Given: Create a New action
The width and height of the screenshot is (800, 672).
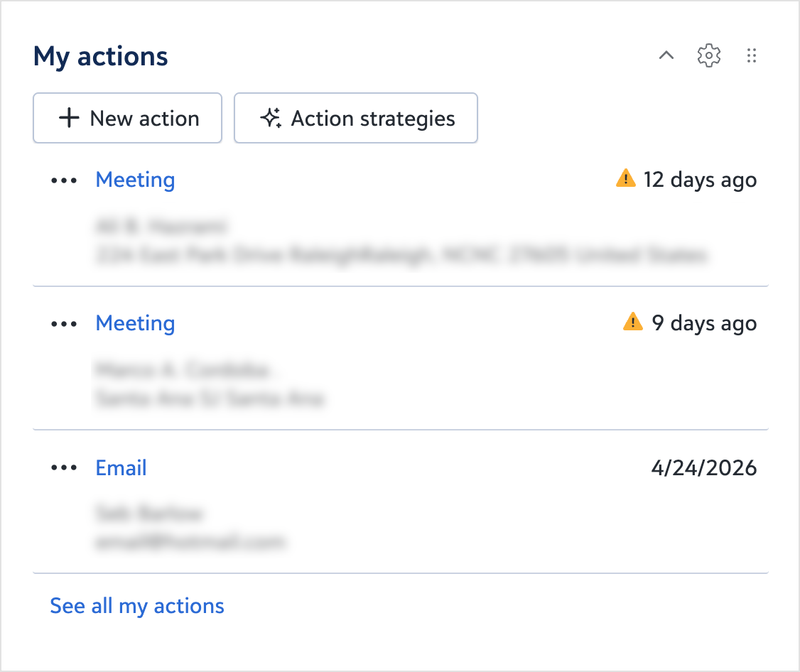Looking at the screenshot, I should click(x=128, y=118).
